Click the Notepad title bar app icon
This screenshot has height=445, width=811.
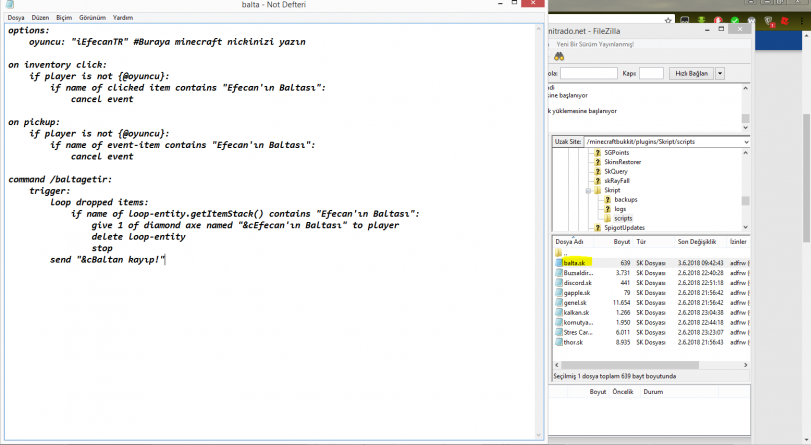pyautogui.click(x=9, y=4)
